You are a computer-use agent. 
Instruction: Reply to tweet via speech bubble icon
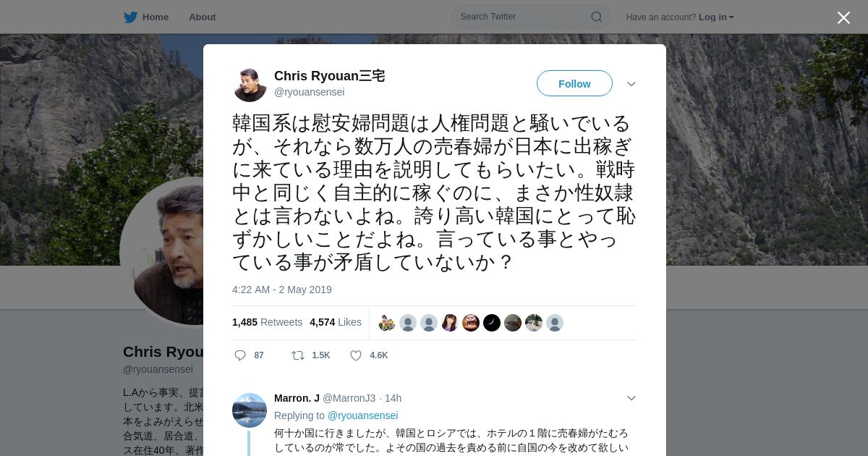(x=240, y=355)
